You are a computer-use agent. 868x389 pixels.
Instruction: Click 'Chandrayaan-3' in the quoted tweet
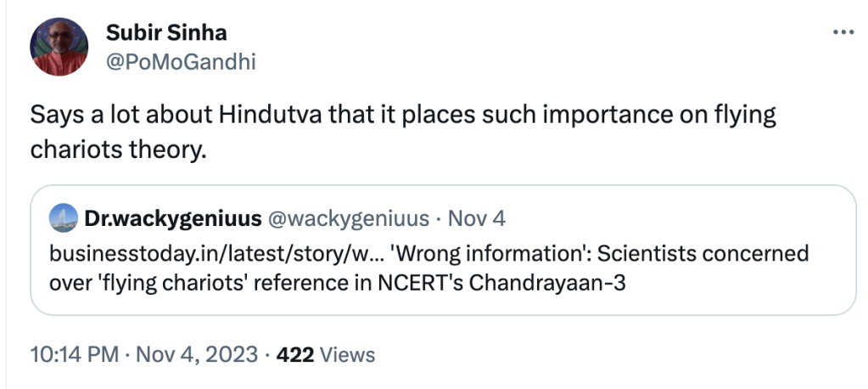(563, 283)
